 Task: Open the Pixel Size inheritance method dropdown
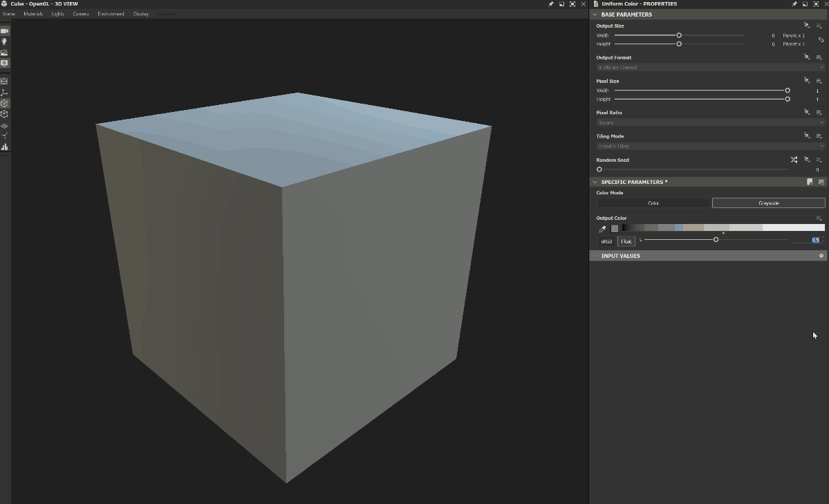(807, 81)
